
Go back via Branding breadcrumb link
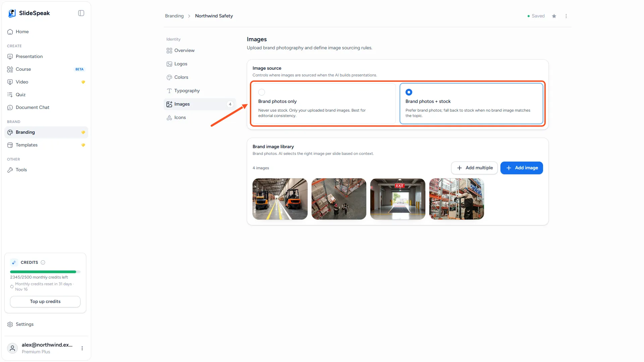point(174,16)
